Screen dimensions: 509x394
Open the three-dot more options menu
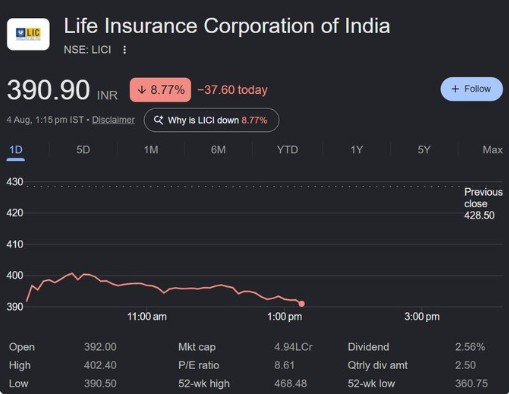(124, 50)
